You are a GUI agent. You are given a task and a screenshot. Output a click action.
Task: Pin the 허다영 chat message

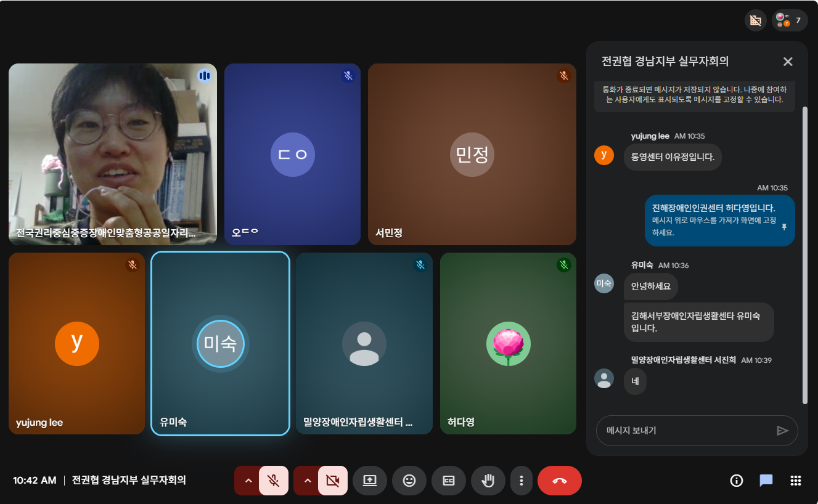click(x=784, y=227)
